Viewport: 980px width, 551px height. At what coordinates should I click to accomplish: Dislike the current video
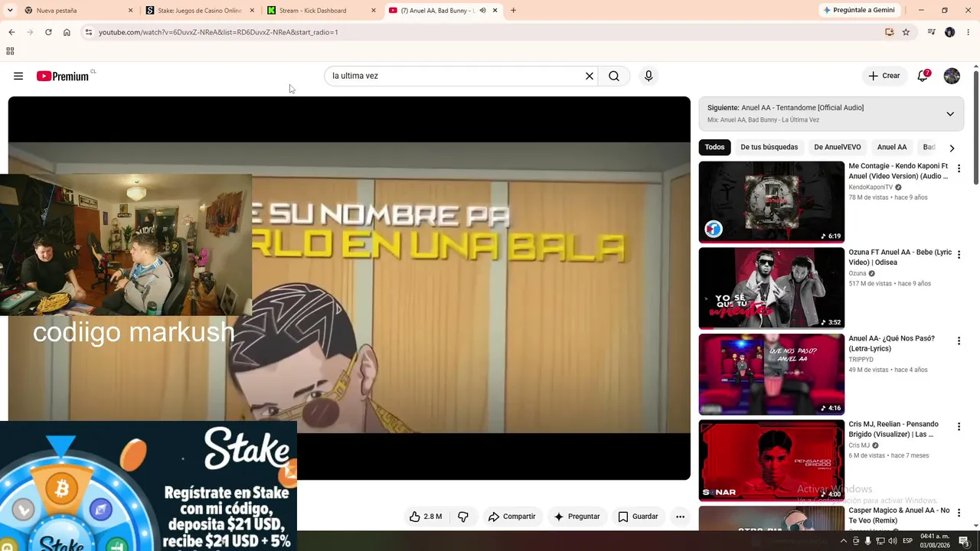(463, 517)
